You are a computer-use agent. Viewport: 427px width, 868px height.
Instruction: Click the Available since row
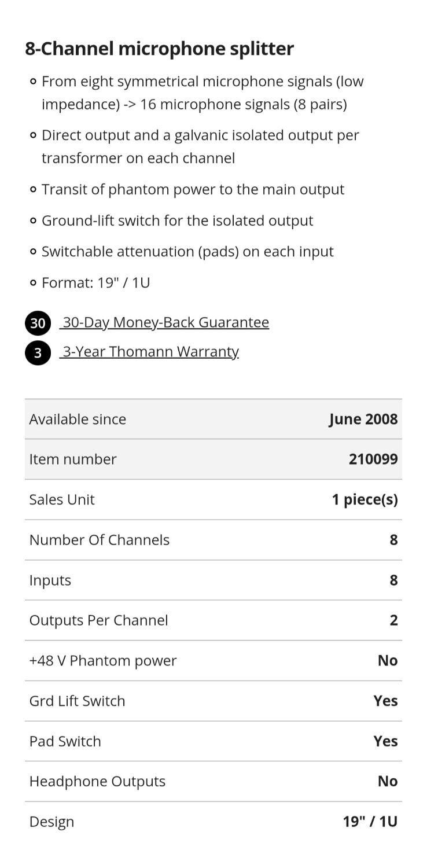pos(213,419)
